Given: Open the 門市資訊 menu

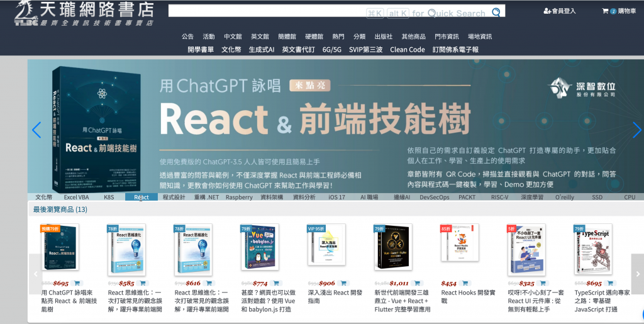Looking at the screenshot, I should tap(447, 36).
